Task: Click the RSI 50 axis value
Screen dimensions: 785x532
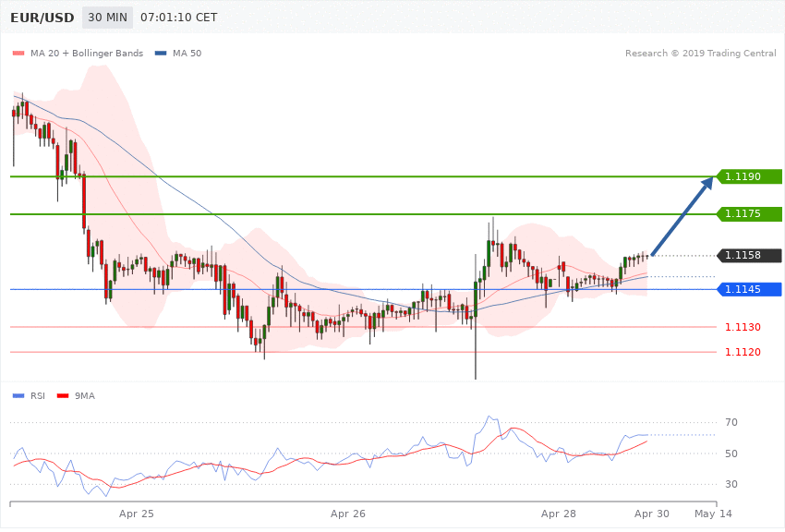Action: click(x=731, y=453)
